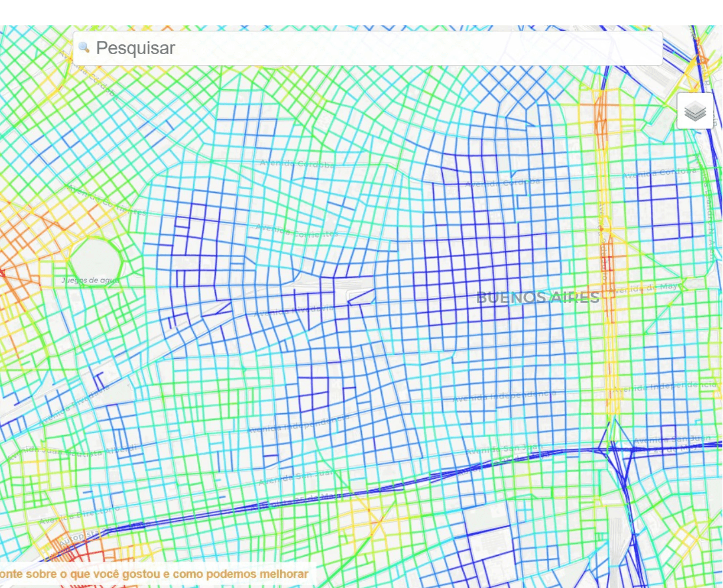Viewport: 723px width, 588px height.
Task: Open the feedback banner link at bottom
Action: (154, 574)
